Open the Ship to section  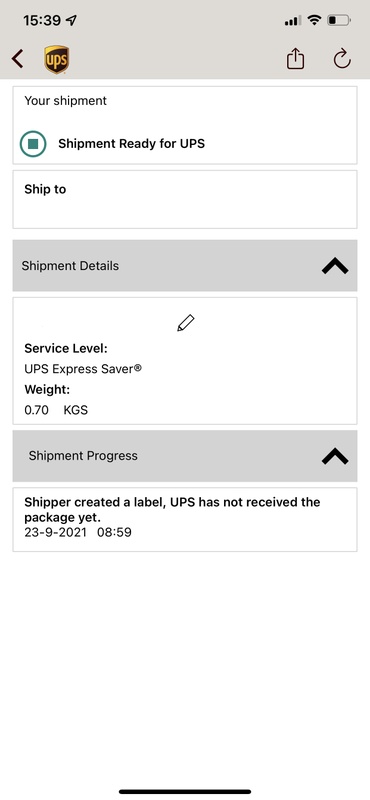pos(185,199)
